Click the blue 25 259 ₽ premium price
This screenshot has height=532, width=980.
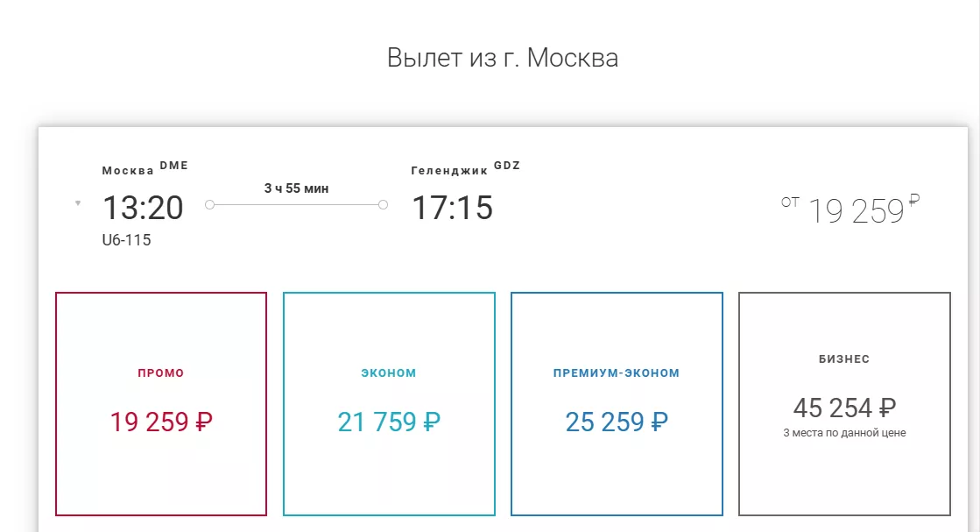click(617, 422)
